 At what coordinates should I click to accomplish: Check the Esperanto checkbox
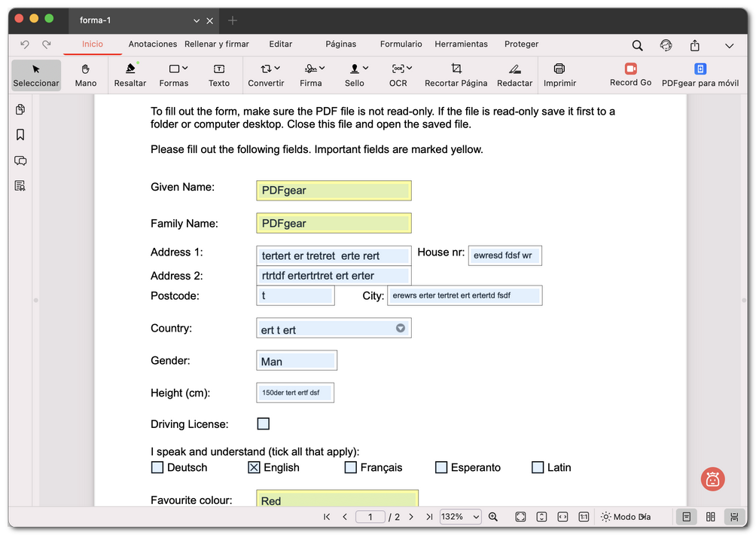[x=440, y=467]
